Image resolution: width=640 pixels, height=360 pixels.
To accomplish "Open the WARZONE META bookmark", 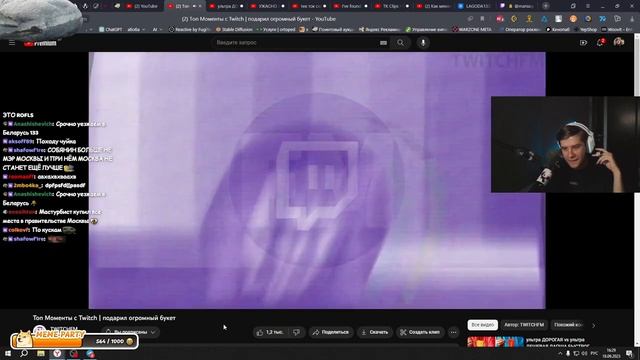I will tap(473, 29).
